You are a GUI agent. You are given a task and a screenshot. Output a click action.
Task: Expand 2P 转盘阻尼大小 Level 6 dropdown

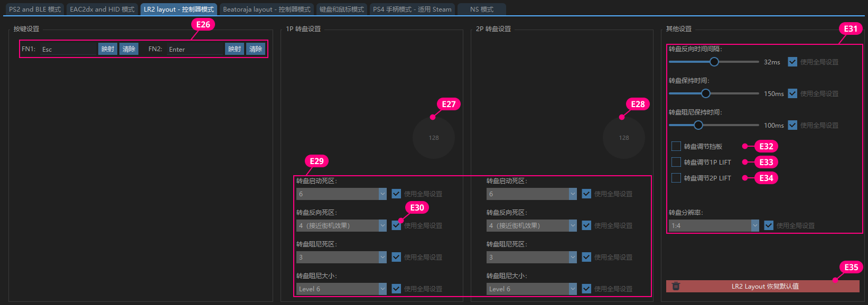(x=531, y=289)
